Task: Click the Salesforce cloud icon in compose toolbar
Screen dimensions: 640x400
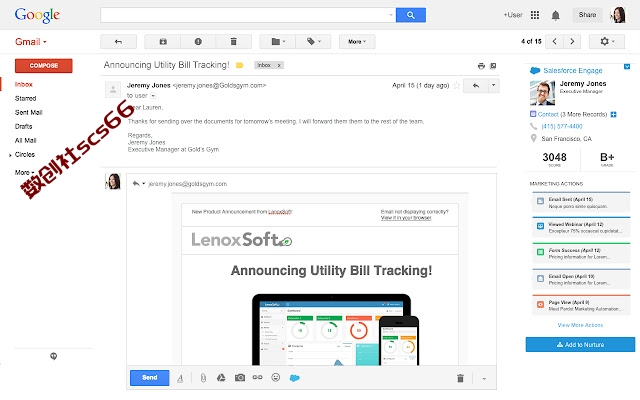Action: 295,378
